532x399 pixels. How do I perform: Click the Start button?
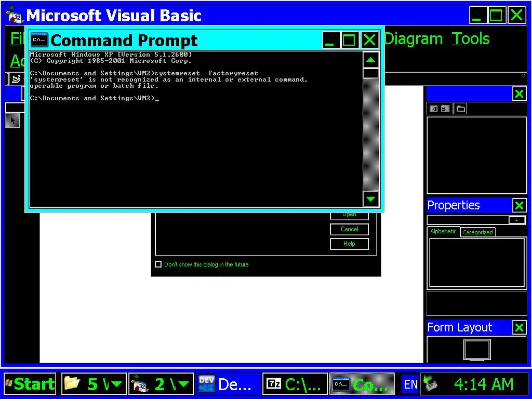coord(30,384)
